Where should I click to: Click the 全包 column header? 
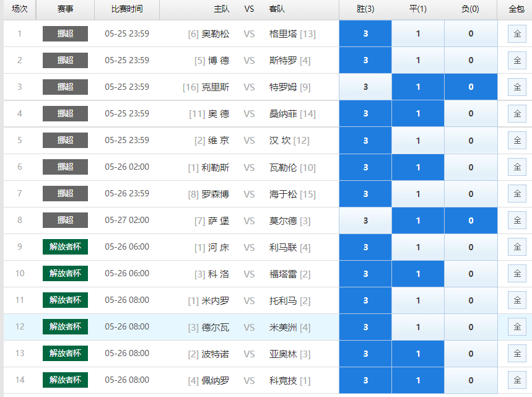click(517, 9)
